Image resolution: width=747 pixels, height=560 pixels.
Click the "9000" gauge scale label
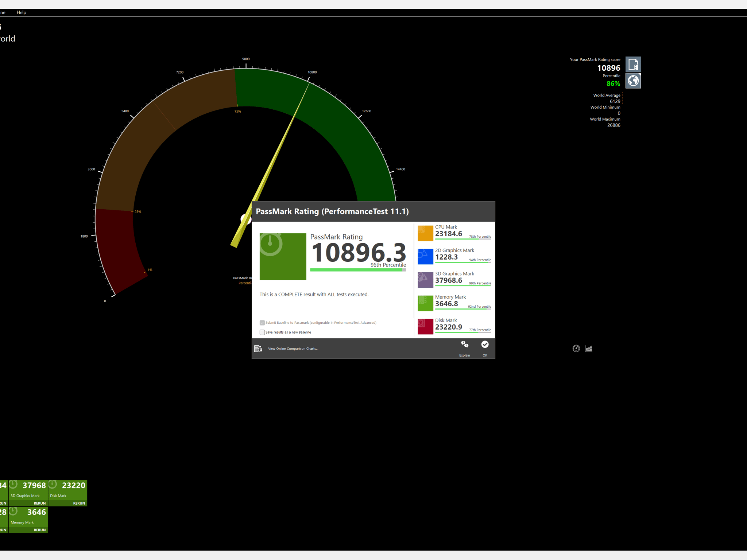[246, 59]
